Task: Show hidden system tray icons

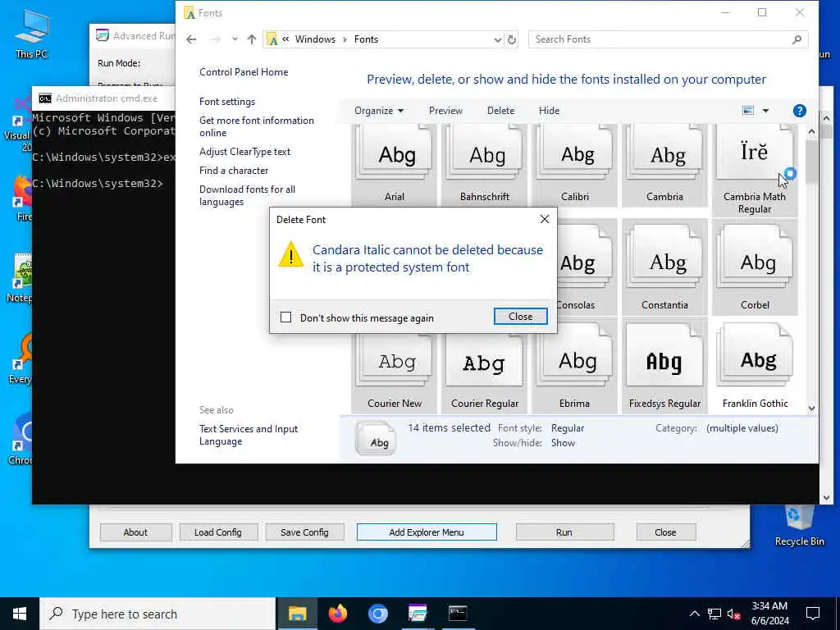Action: 694,614
